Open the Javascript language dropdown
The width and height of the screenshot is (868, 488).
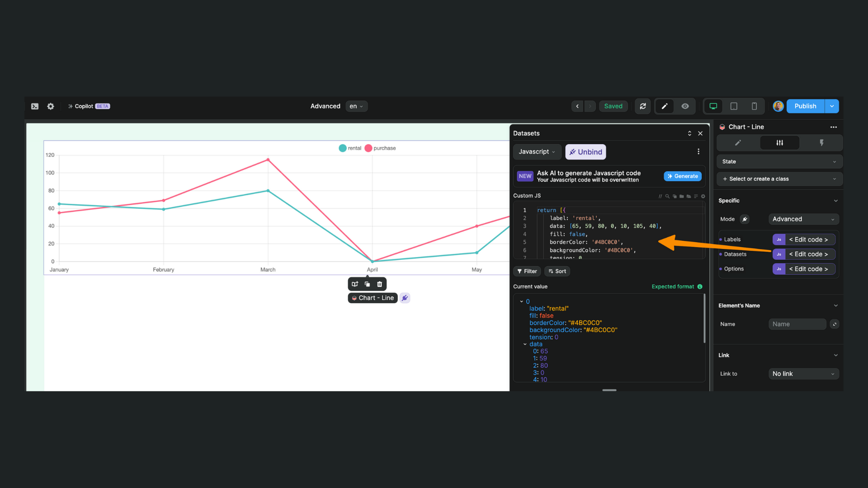(x=537, y=152)
